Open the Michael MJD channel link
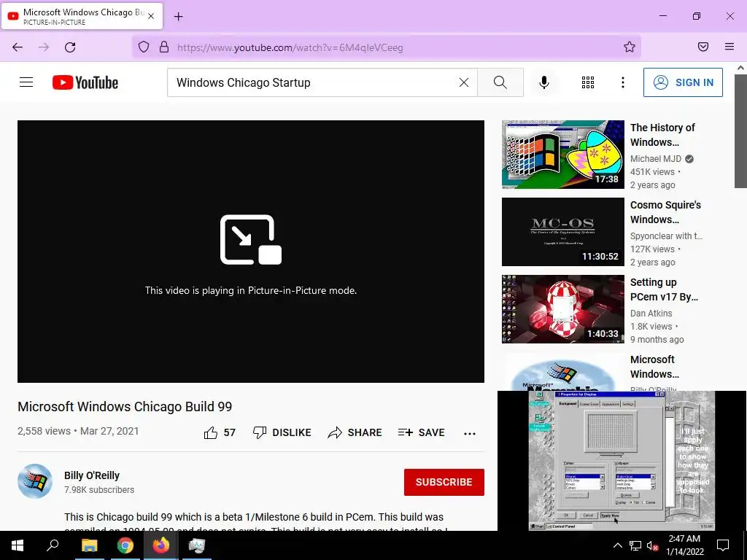Screen dimensions: 747x560 (x=656, y=158)
